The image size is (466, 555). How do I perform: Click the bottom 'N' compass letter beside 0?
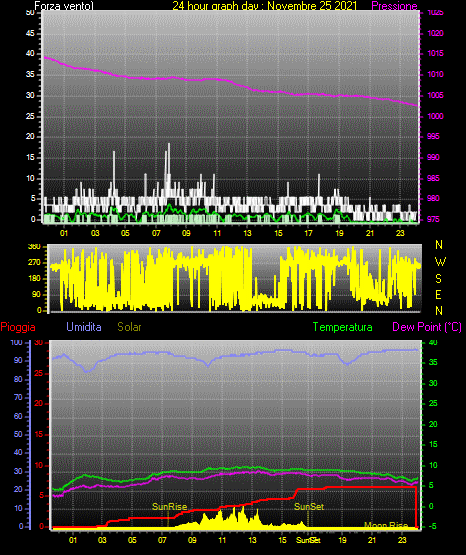[439, 311]
